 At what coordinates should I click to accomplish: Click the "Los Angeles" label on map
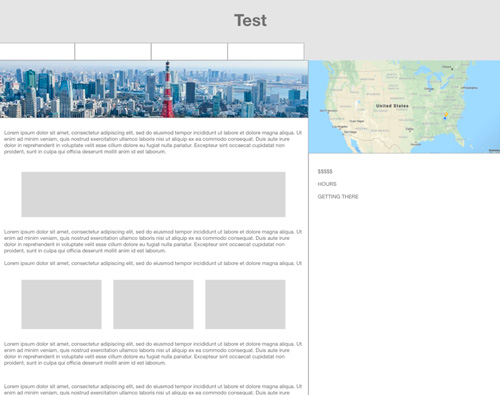340,127
